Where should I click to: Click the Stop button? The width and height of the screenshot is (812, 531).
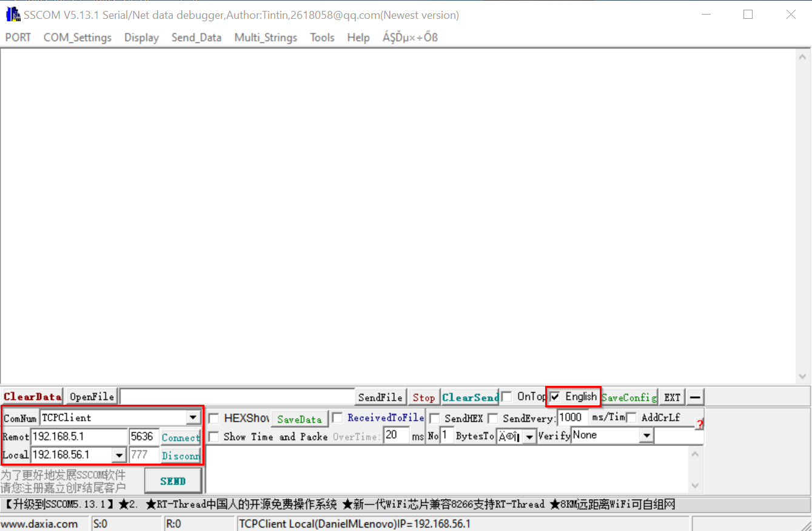pyautogui.click(x=424, y=397)
